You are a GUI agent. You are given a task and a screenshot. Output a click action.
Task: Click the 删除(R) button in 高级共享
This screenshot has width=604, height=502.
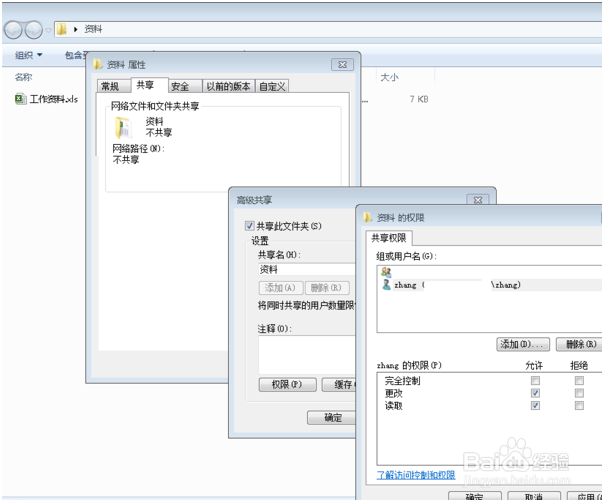pyautogui.click(x=326, y=287)
